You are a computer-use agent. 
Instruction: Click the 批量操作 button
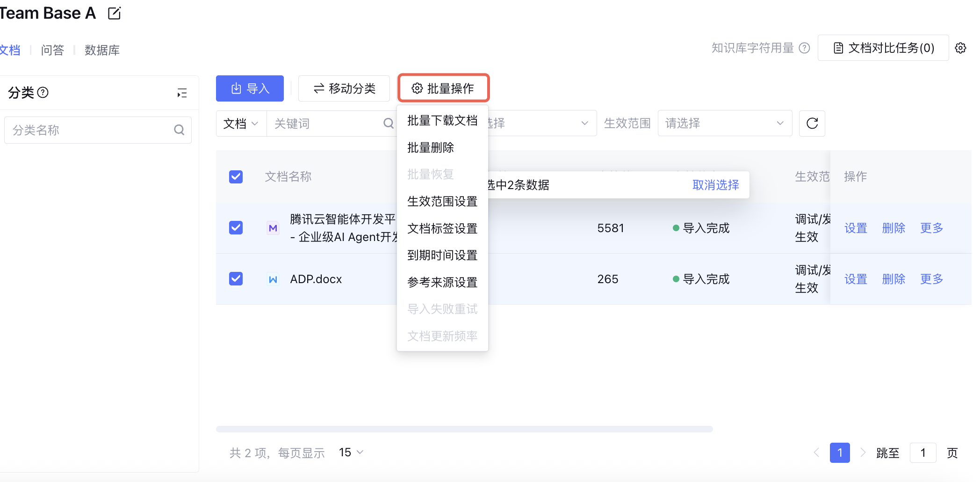tap(443, 88)
